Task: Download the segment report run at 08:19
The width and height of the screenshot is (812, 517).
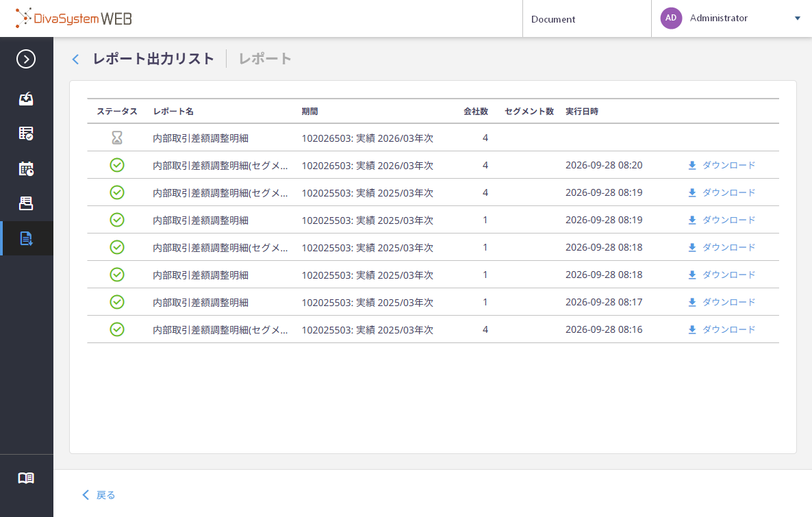Action: tap(722, 192)
